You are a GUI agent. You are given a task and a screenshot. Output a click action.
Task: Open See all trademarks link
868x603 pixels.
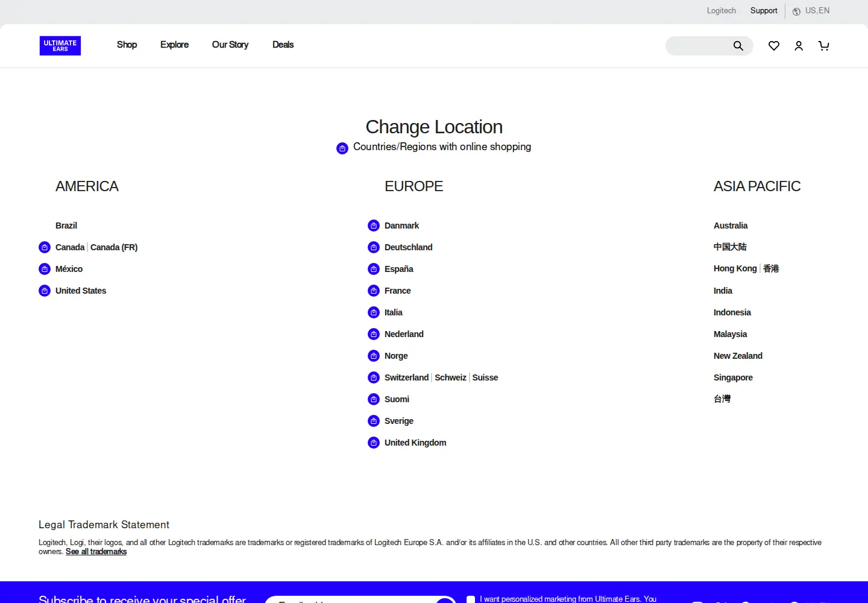(96, 552)
